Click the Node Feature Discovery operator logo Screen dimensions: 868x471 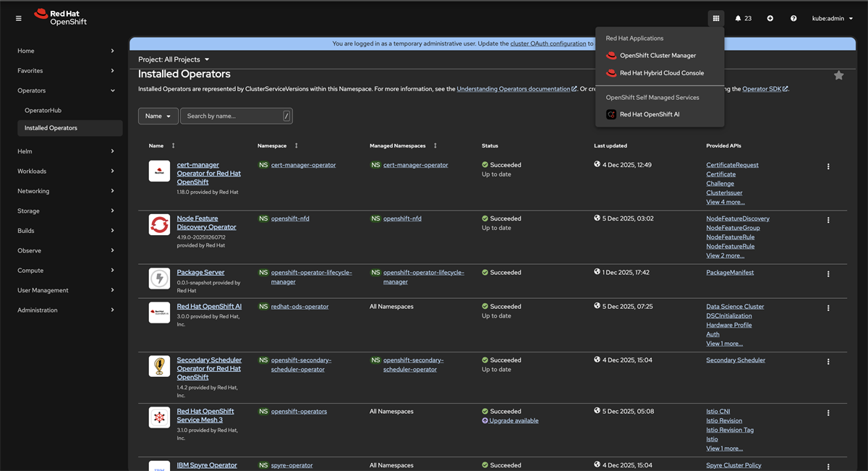pos(159,225)
